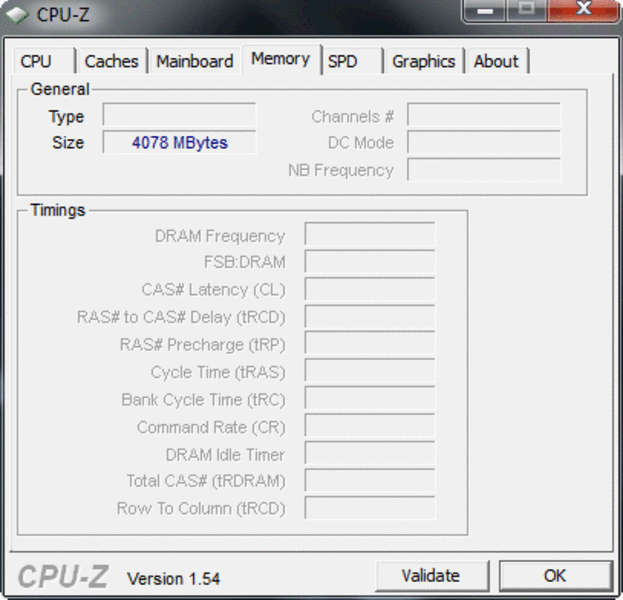Click the Row To Column (tRCD) field
This screenshot has height=600, width=623.
click(x=370, y=508)
